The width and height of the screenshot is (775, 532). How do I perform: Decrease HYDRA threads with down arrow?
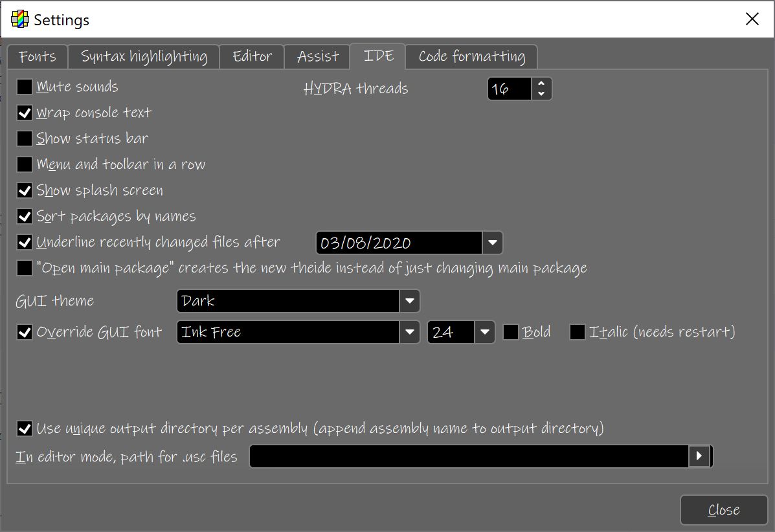point(541,94)
